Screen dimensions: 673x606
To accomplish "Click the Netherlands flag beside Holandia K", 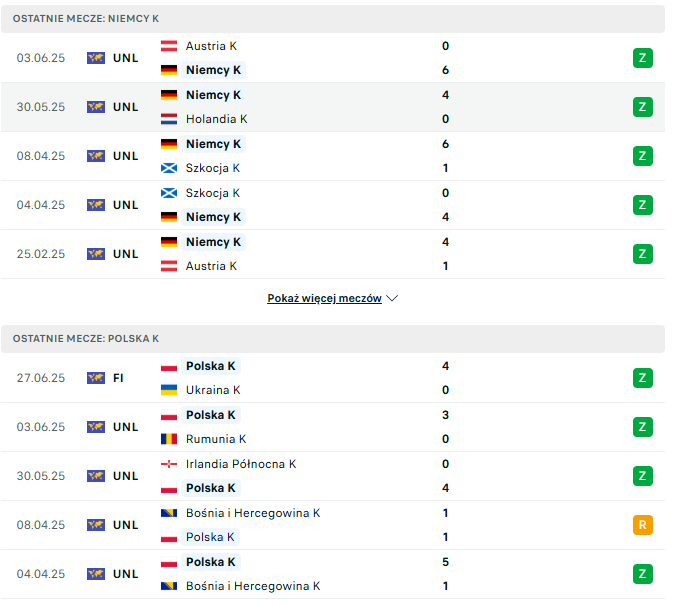I will (x=169, y=119).
